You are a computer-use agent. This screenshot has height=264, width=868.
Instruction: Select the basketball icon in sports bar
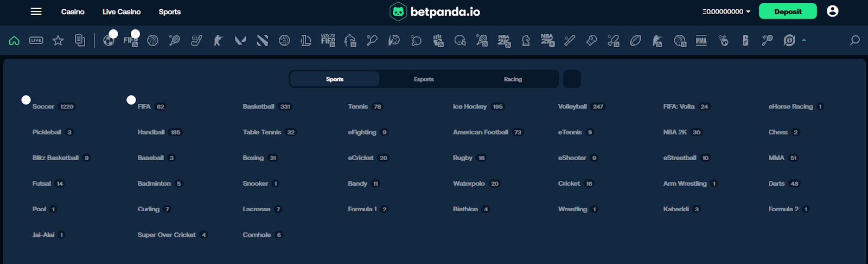coord(153,40)
